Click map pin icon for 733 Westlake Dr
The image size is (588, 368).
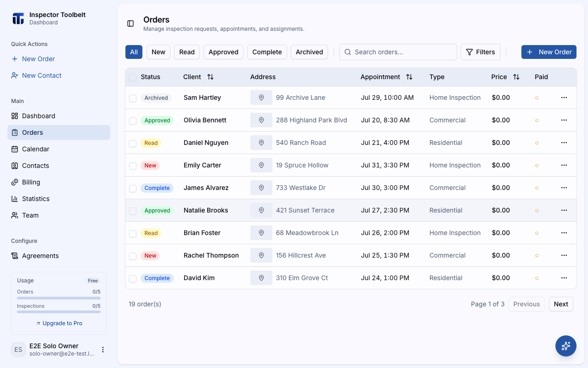point(261,188)
